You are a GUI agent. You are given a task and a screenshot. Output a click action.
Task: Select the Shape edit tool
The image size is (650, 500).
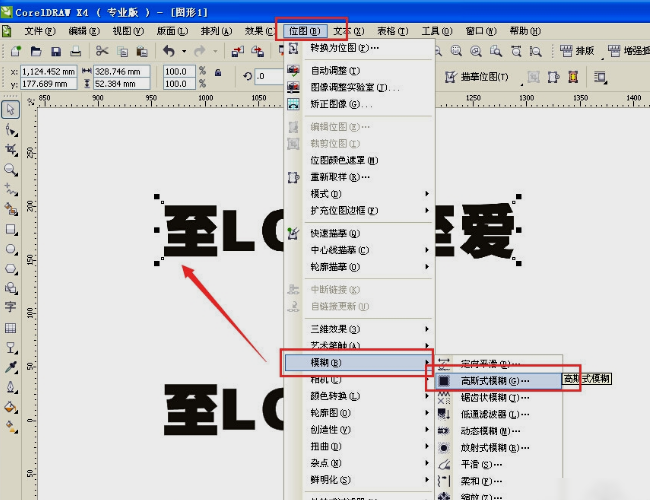coord(11,130)
